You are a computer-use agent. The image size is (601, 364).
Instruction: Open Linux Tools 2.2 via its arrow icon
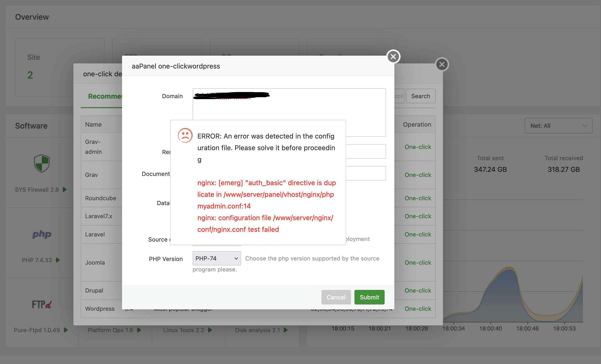[210, 330]
